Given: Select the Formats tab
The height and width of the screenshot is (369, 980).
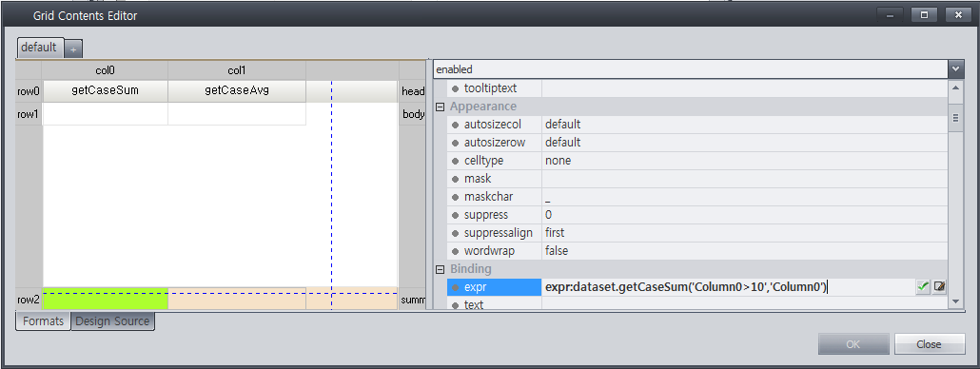Looking at the screenshot, I should 43,321.
